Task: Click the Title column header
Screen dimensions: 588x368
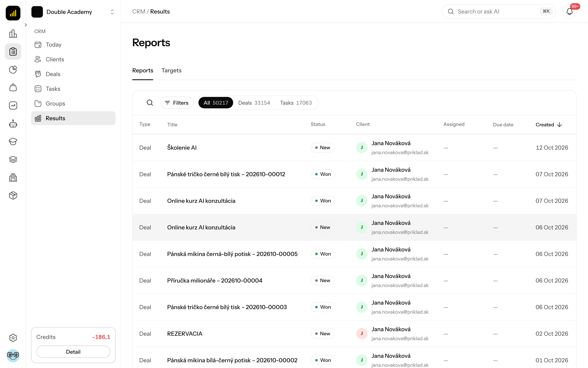Action: [172, 125]
